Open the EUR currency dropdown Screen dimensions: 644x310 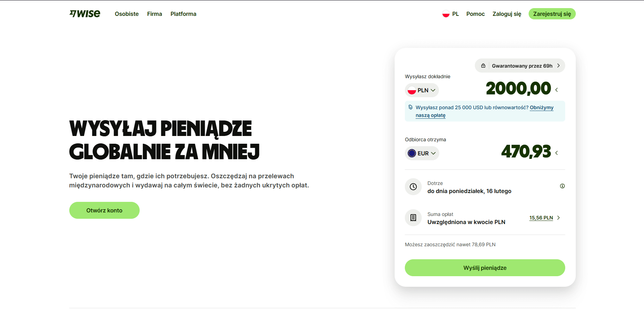[422, 153]
